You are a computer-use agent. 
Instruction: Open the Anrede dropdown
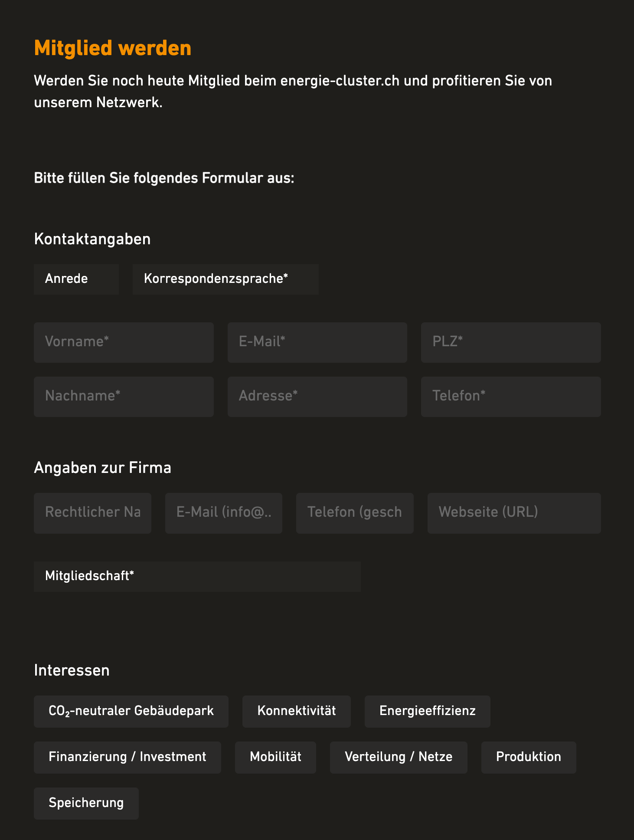click(76, 279)
